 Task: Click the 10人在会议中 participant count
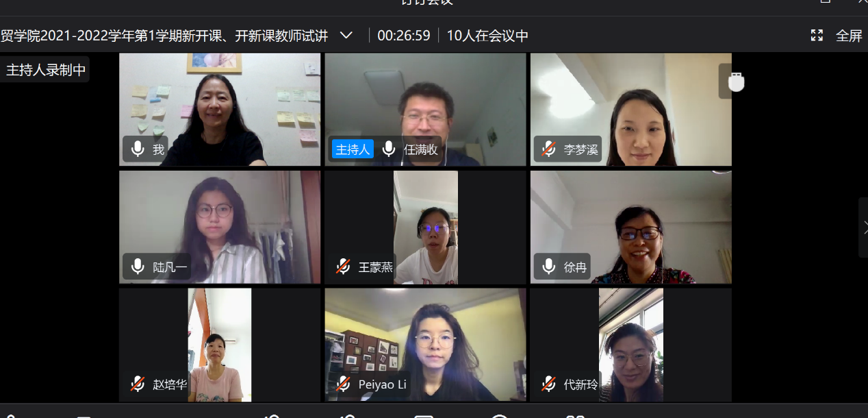[x=487, y=35]
